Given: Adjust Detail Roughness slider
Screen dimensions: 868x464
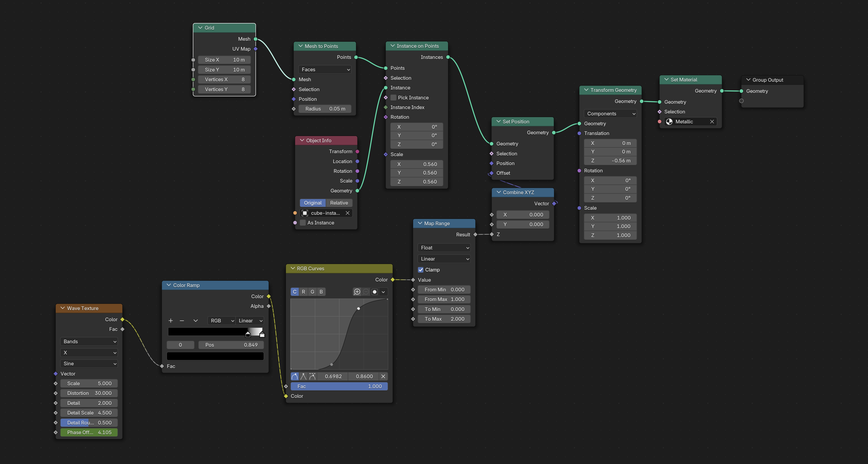Looking at the screenshot, I should click(89, 423).
